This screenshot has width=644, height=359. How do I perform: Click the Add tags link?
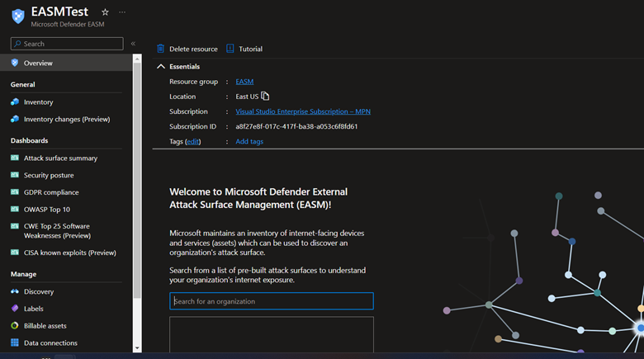point(249,141)
